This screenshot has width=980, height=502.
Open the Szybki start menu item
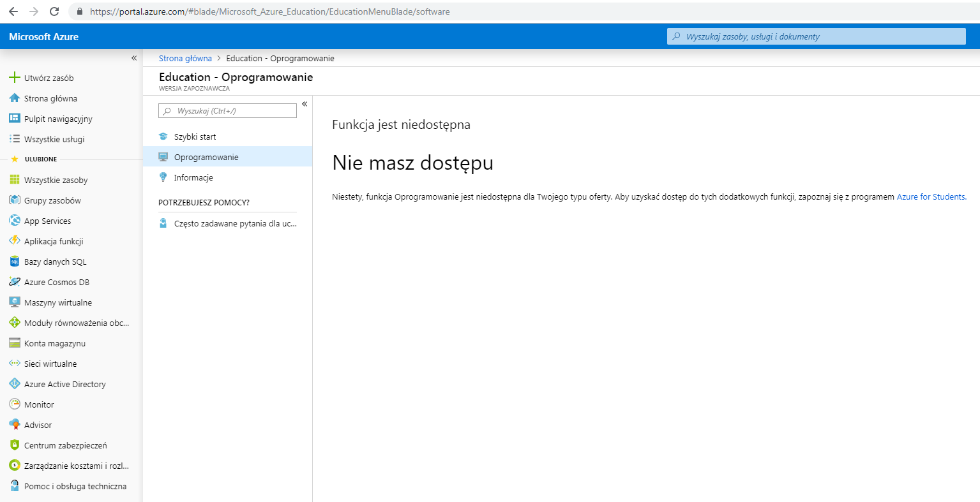227,137
